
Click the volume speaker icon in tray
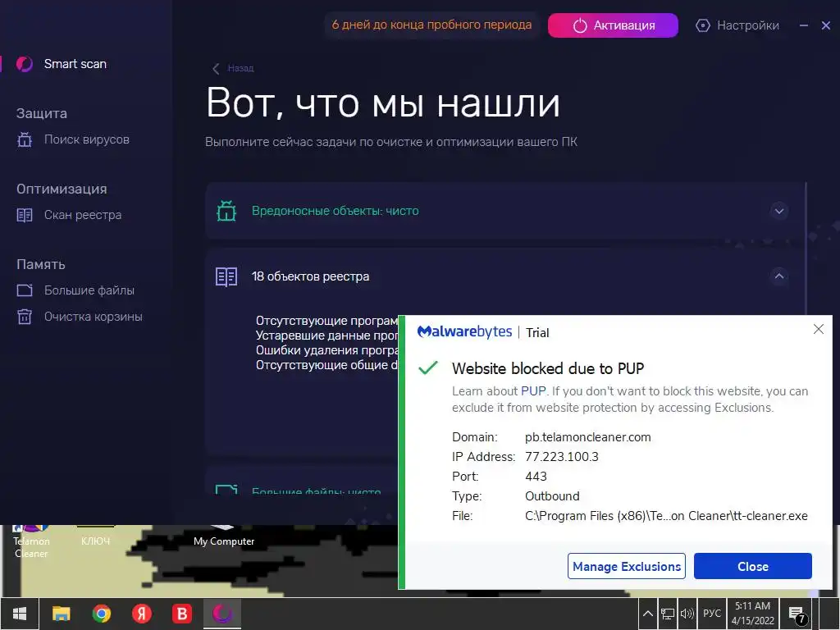tap(687, 614)
